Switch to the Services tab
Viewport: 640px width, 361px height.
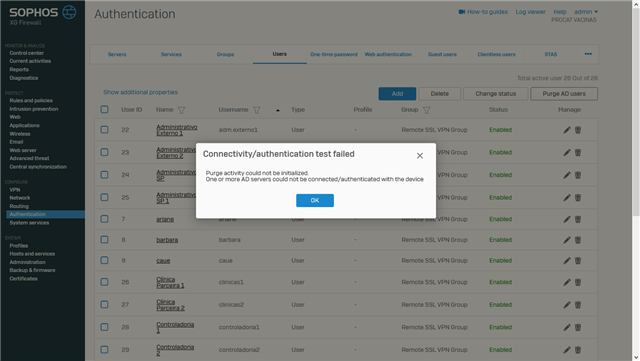pos(171,54)
